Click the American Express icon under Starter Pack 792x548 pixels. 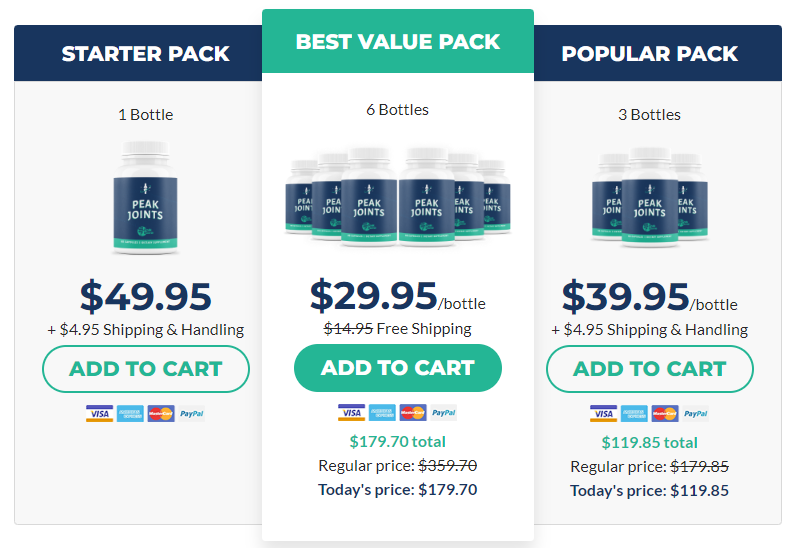pyautogui.click(x=130, y=414)
